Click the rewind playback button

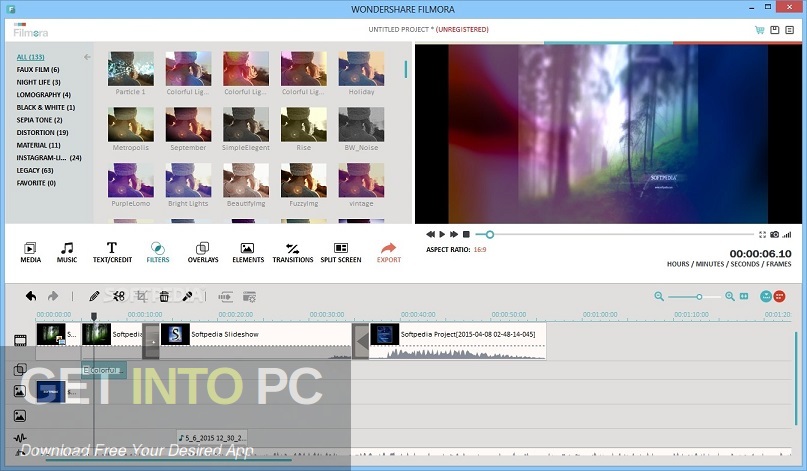[430, 234]
